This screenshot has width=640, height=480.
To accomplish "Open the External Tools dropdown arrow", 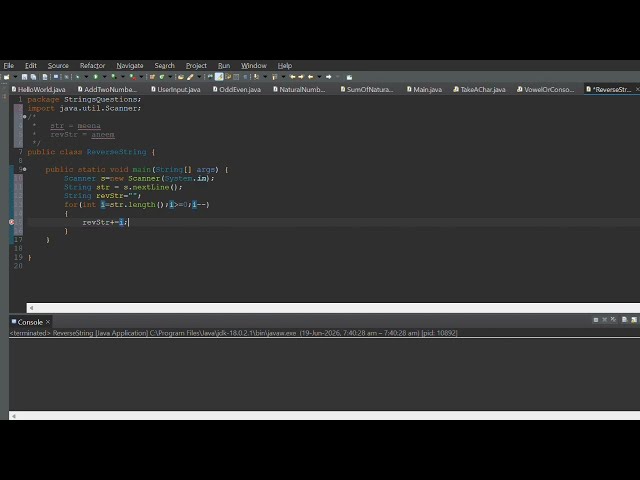I will (141, 77).
